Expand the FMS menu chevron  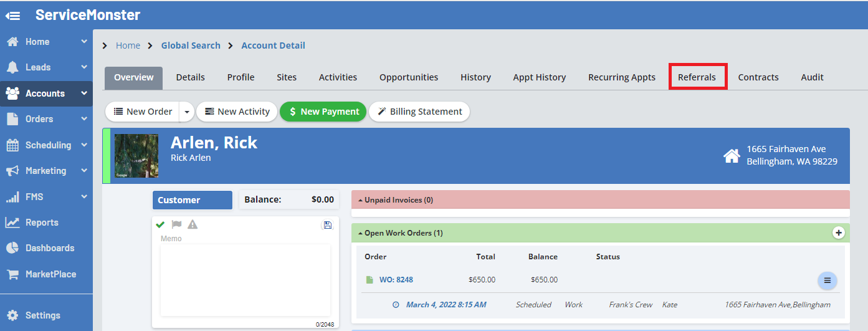point(84,197)
